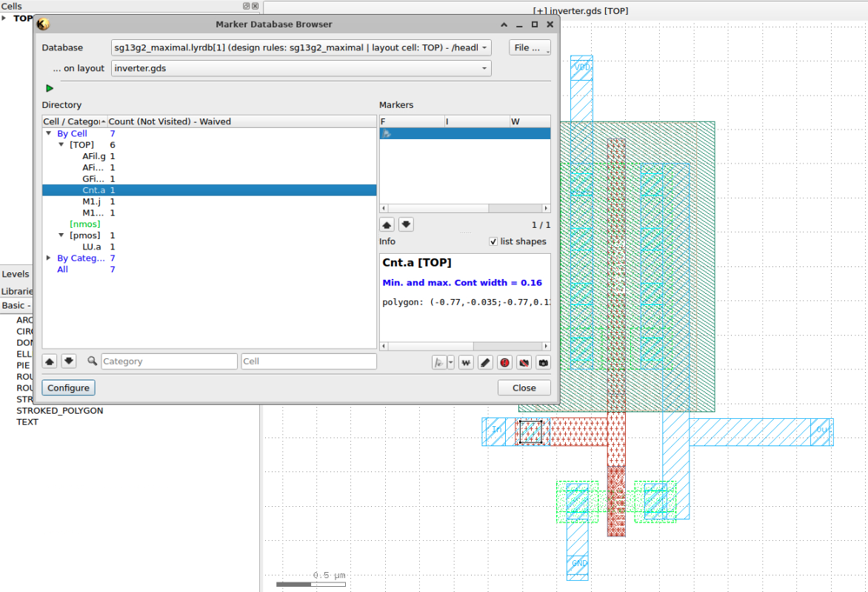This screenshot has height=592, width=868.
Task: Click the pencil edit icon
Action: (486, 363)
